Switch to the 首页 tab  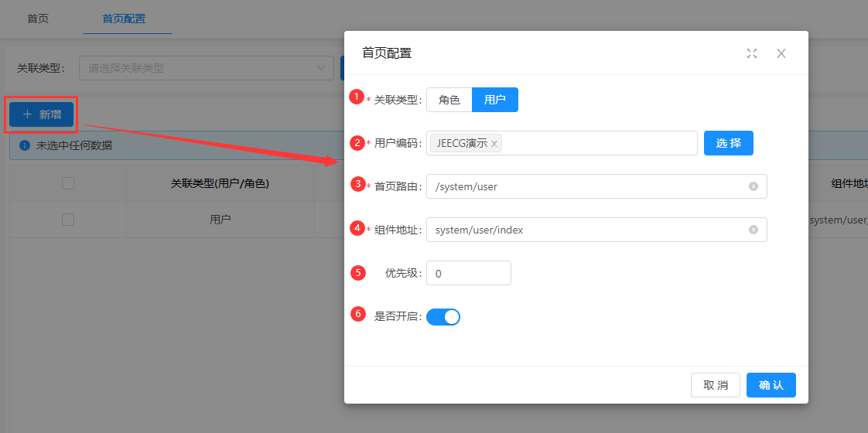[x=38, y=19]
